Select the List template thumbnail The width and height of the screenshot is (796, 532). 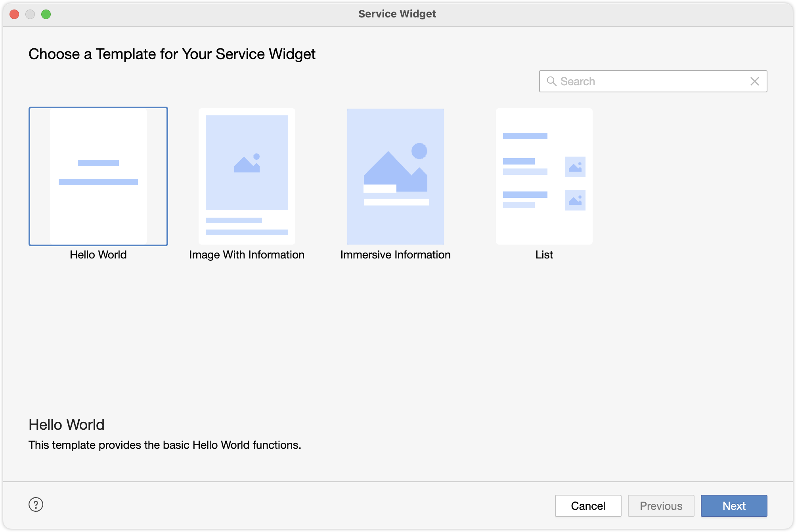[x=544, y=176]
